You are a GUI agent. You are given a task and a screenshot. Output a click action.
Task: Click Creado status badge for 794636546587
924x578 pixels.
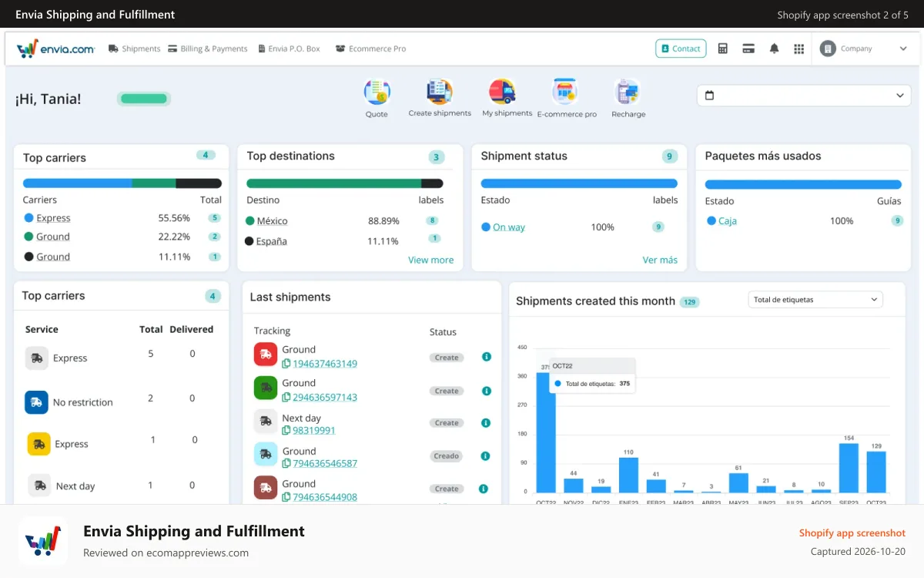point(446,456)
